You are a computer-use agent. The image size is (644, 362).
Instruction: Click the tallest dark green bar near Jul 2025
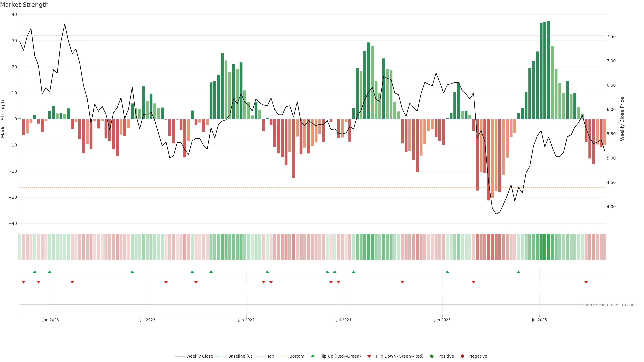(549, 70)
